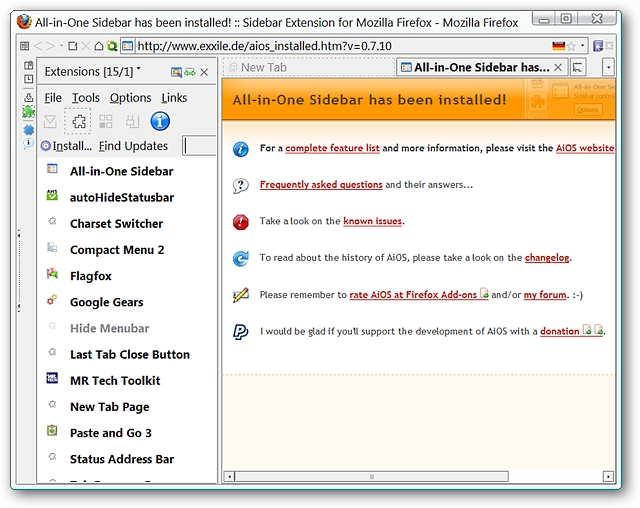The width and height of the screenshot is (640, 508).
Task: Click the German Flagfox flag icon
Action: pyautogui.click(x=558, y=46)
